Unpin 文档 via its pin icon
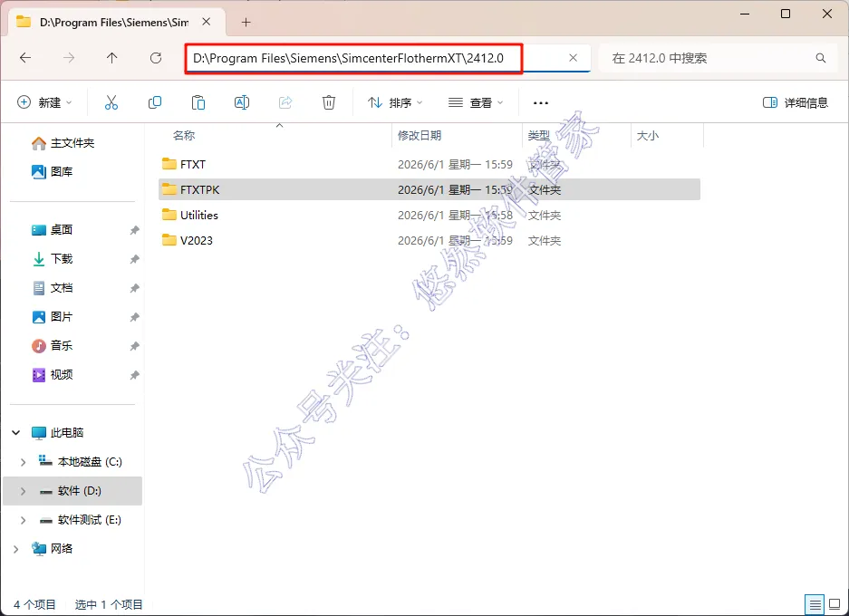The width and height of the screenshot is (849, 616). (x=134, y=288)
